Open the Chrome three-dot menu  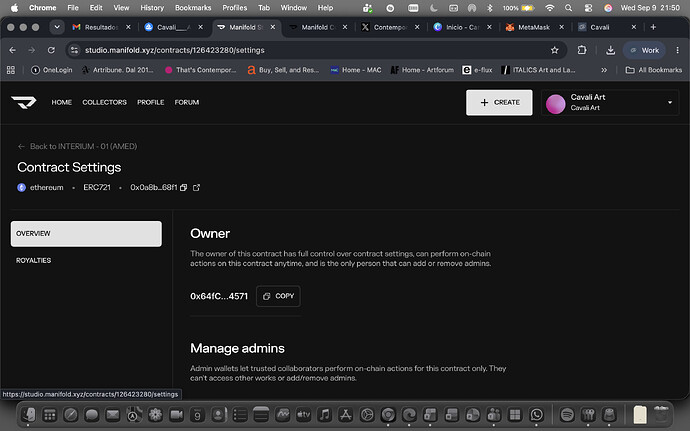pyautogui.click(x=677, y=50)
